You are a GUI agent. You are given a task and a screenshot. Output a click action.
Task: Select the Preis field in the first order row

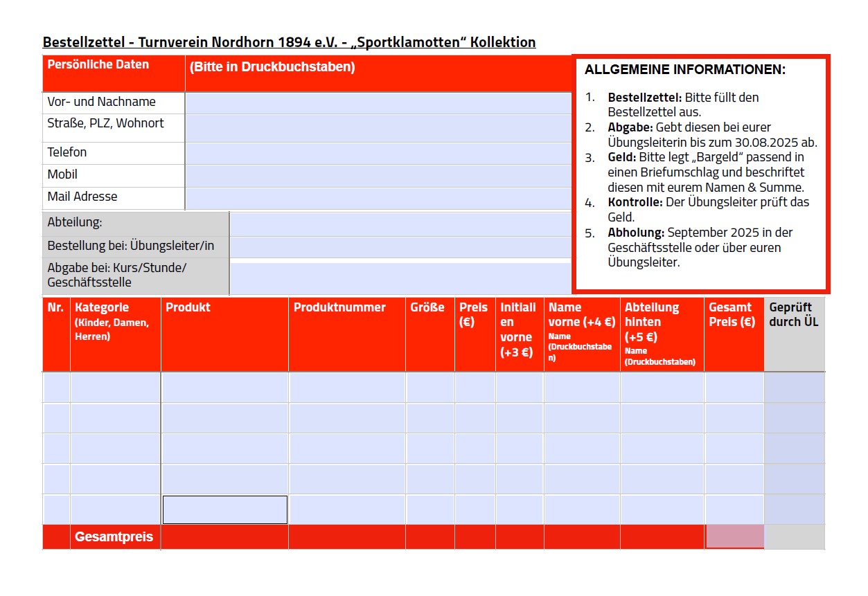(475, 388)
